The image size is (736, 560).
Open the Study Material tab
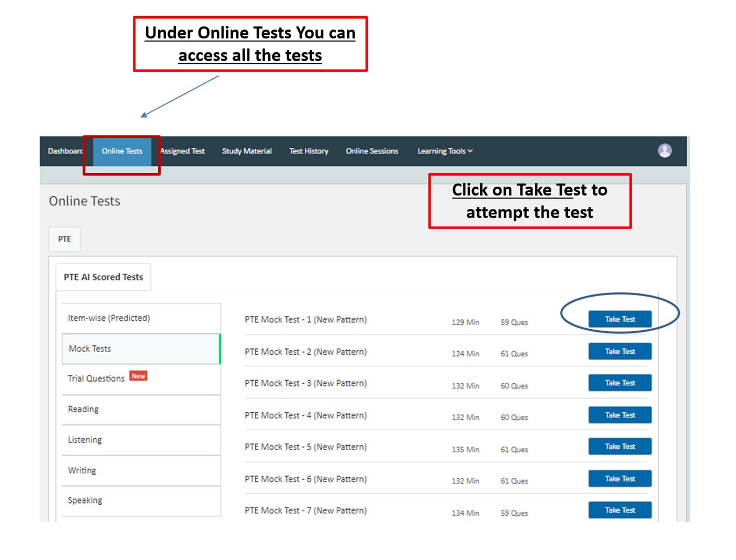[247, 151]
